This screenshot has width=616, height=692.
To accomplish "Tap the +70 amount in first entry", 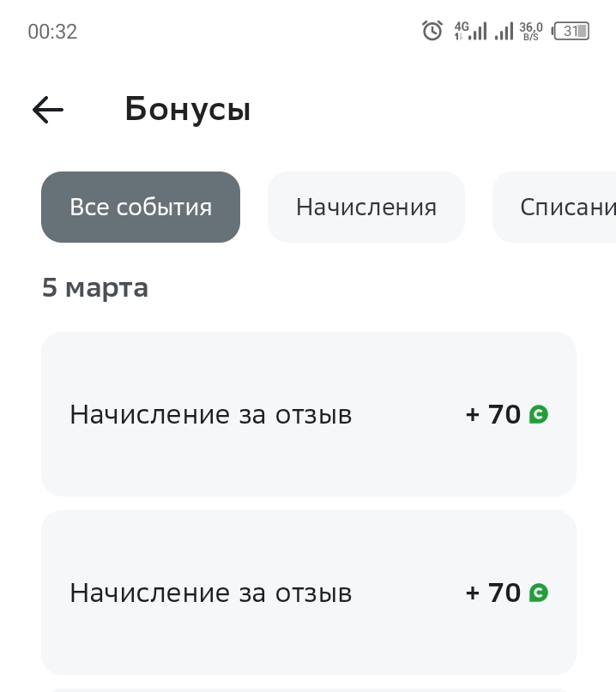I will point(493,414).
